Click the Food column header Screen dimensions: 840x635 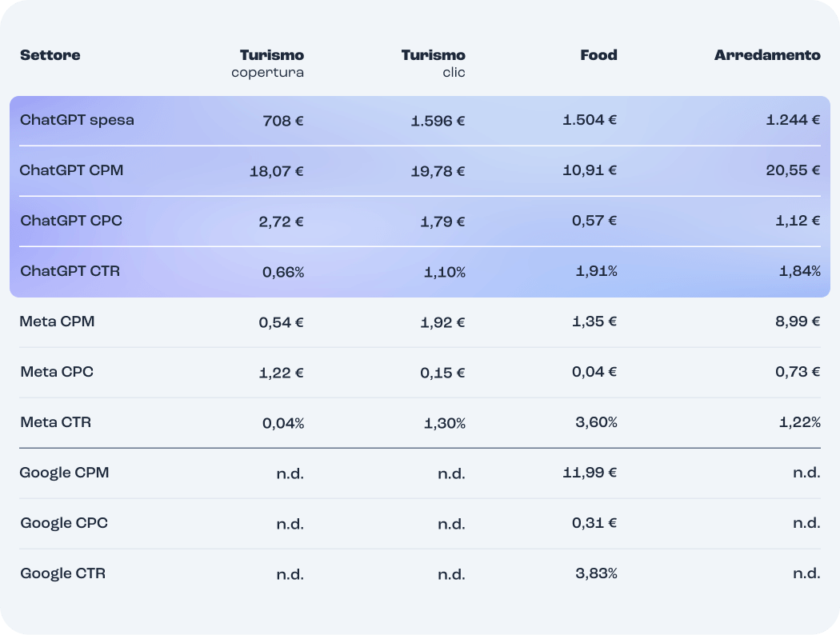click(x=599, y=55)
